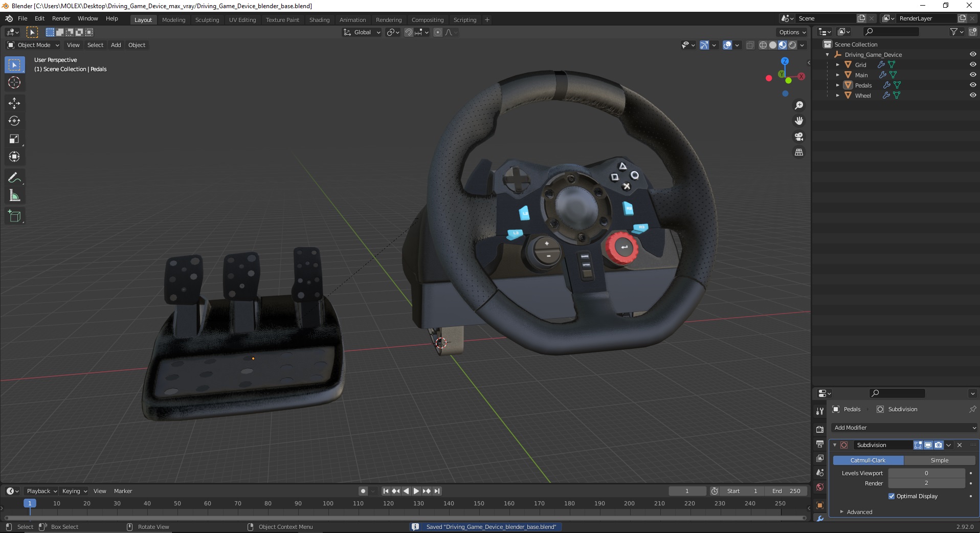Select the Measure tool
This screenshot has width=980, height=533.
point(14,196)
